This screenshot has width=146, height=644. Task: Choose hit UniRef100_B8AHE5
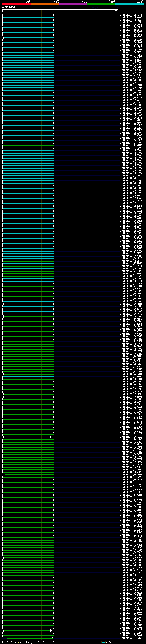pyautogui.click(x=131, y=58)
